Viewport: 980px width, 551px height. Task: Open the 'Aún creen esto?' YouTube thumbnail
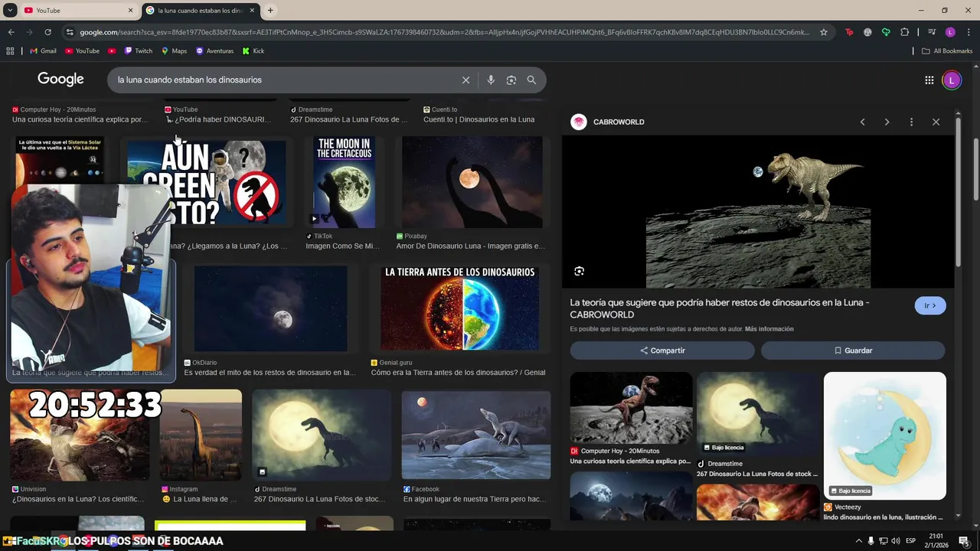point(207,182)
